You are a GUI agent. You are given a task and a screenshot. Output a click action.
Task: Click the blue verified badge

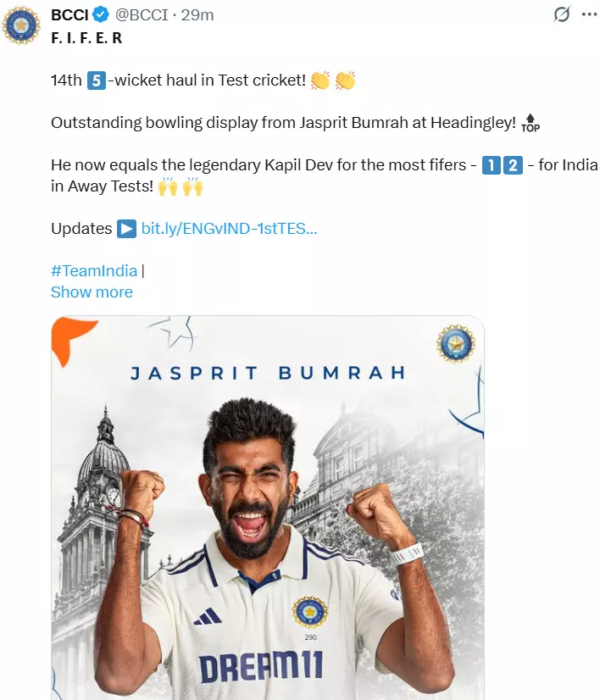(x=101, y=14)
